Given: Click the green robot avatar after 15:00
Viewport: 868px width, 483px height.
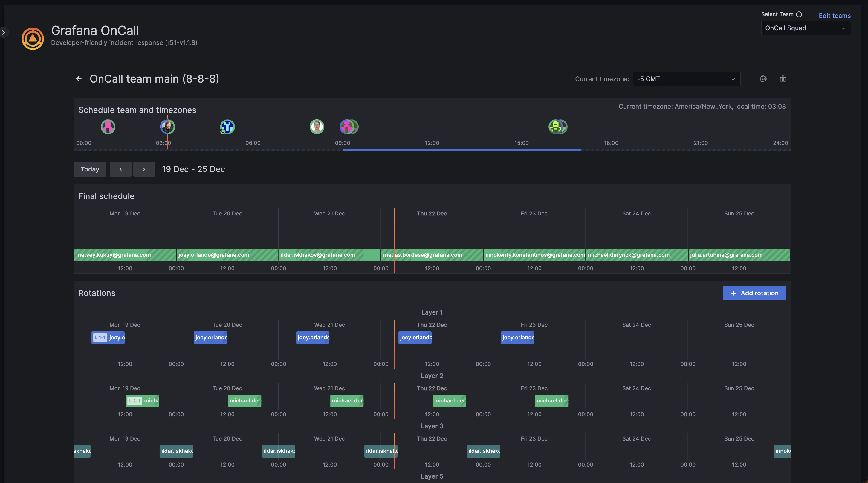Looking at the screenshot, I should (x=556, y=127).
